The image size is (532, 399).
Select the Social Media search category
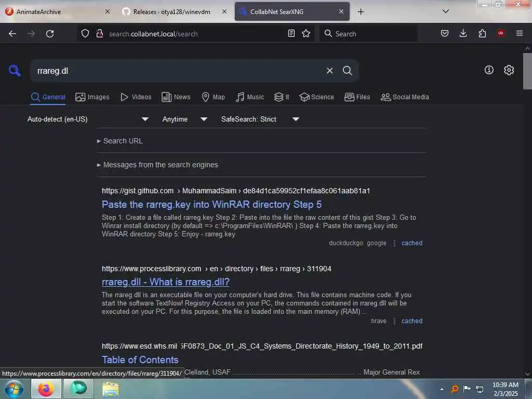point(405,97)
